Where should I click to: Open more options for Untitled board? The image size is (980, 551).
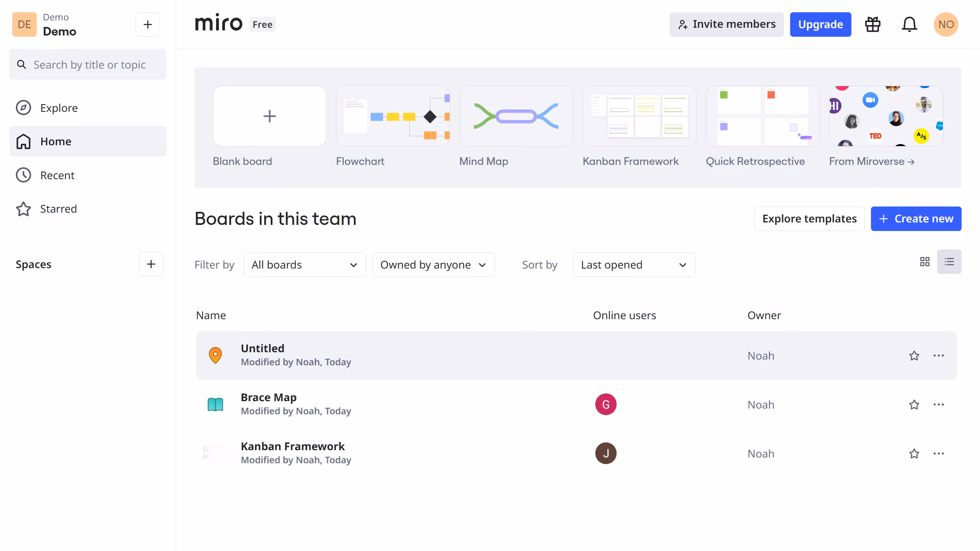939,355
